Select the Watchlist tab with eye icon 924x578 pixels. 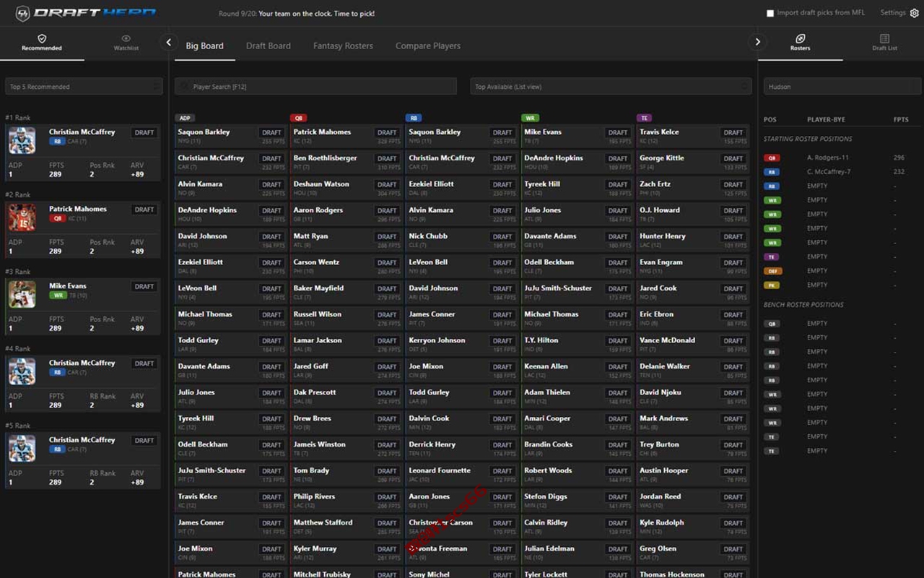click(126, 43)
